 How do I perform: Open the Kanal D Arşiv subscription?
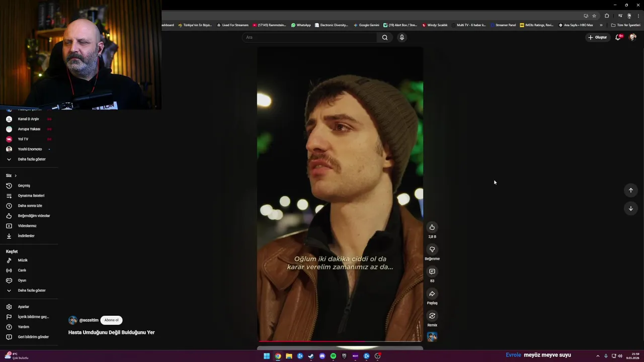click(x=29, y=119)
